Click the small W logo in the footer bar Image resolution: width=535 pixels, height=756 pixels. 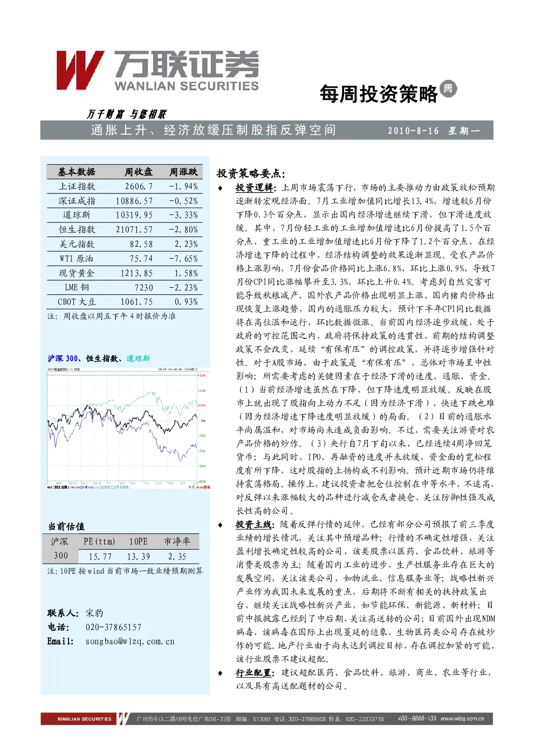123,718
